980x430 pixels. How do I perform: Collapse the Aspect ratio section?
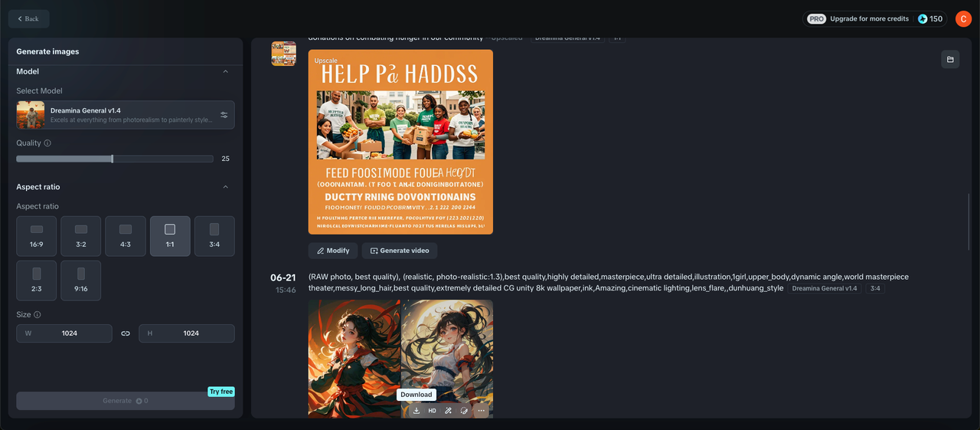[x=225, y=187]
